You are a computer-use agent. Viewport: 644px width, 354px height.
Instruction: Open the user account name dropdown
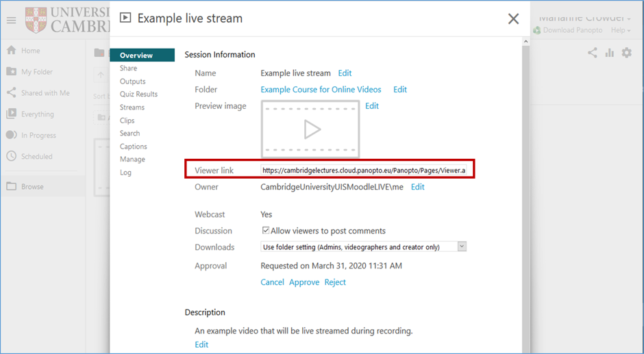584,18
